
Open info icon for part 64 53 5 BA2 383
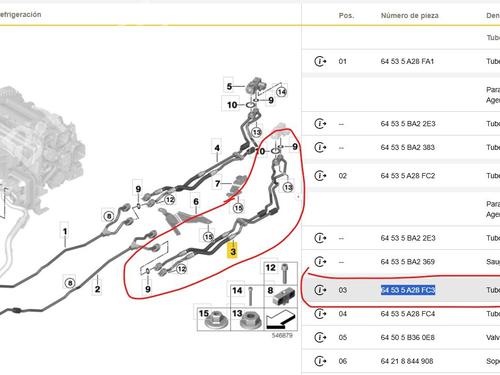click(320, 147)
